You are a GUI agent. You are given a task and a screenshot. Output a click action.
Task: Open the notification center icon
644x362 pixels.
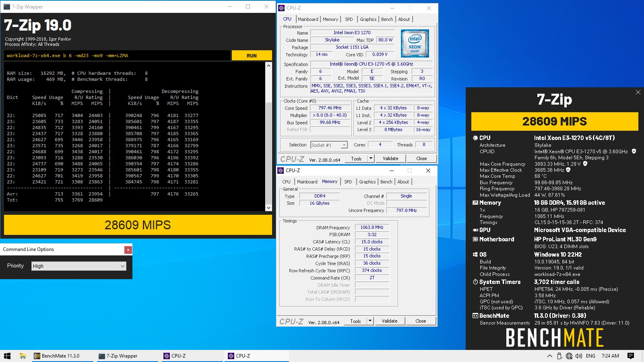coord(631,356)
